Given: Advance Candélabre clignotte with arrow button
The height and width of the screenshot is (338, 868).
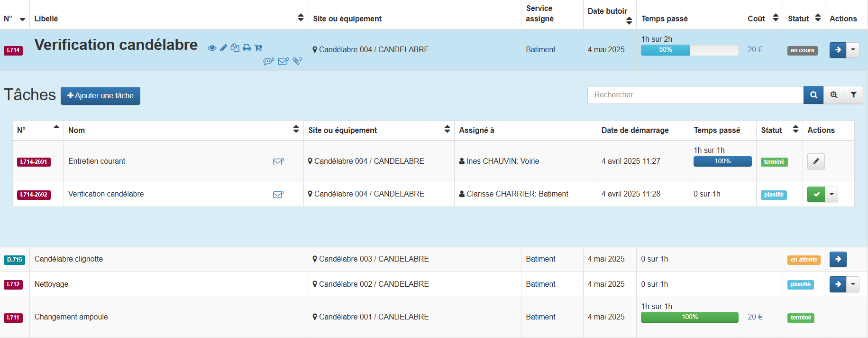Looking at the screenshot, I should pos(838,259).
